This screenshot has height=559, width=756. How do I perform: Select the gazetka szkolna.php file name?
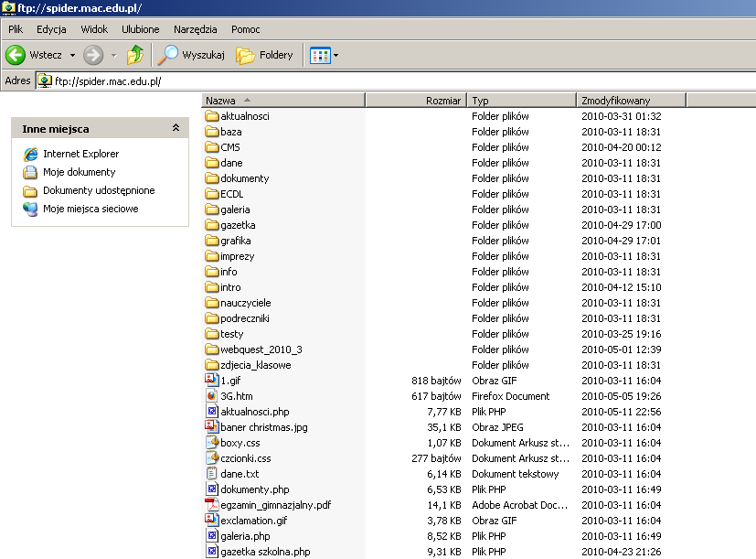pyautogui.click(x=266, y=552)
